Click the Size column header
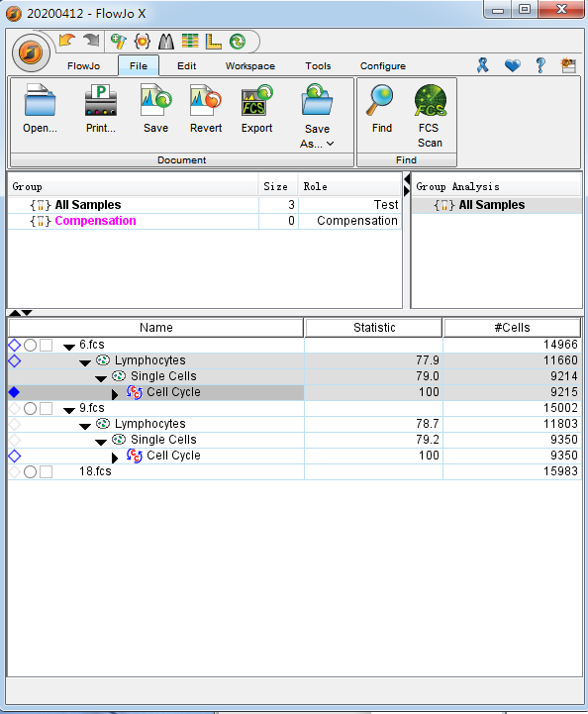Image resolution: width=588 pixels, height=714 pixels. (x=278, y=187)
